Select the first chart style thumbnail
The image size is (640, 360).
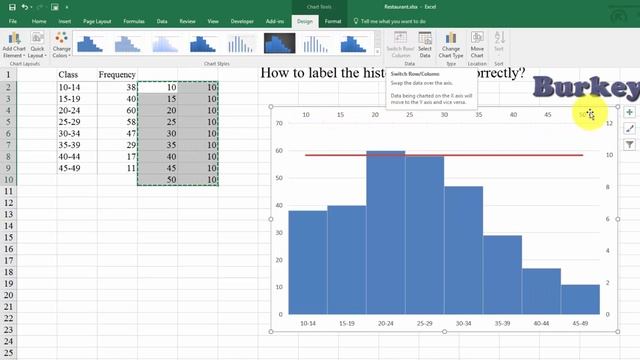point(90,44)
